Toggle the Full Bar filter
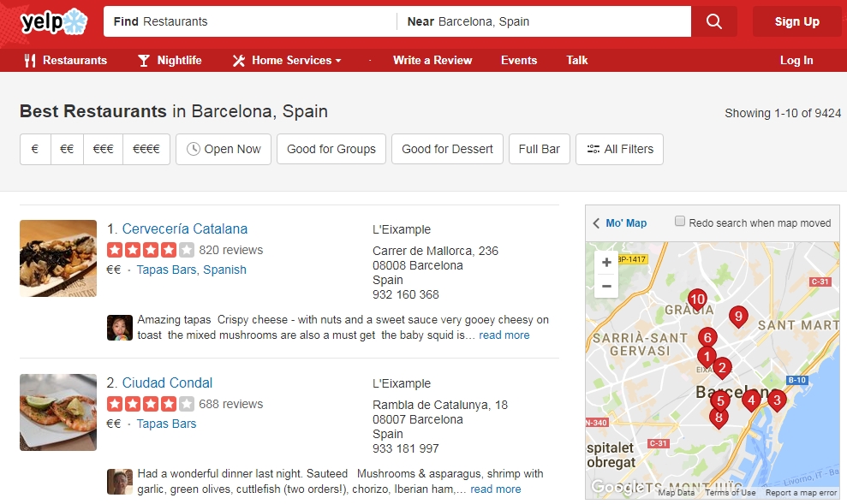847x504 pixels. point(539,149)
